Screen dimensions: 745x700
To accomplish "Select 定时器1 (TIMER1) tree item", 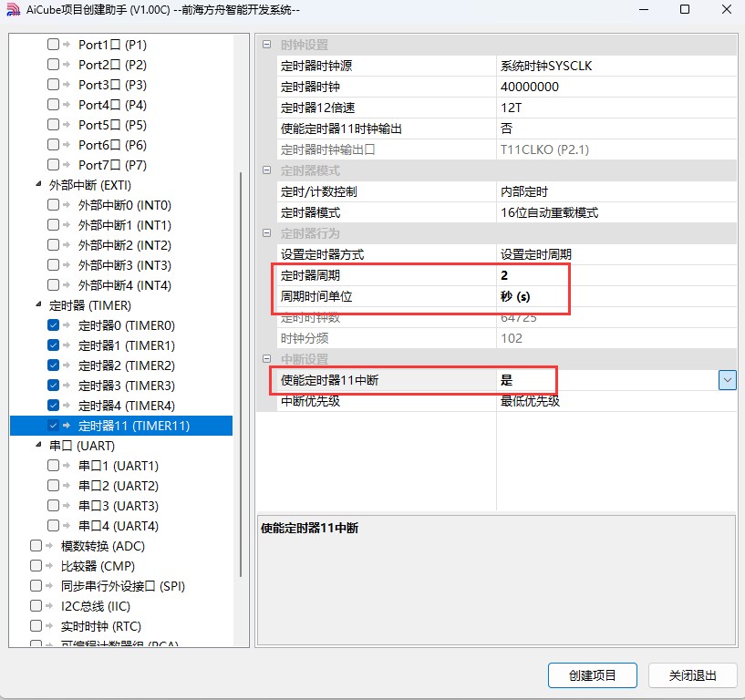I will [x=127, y=345].
